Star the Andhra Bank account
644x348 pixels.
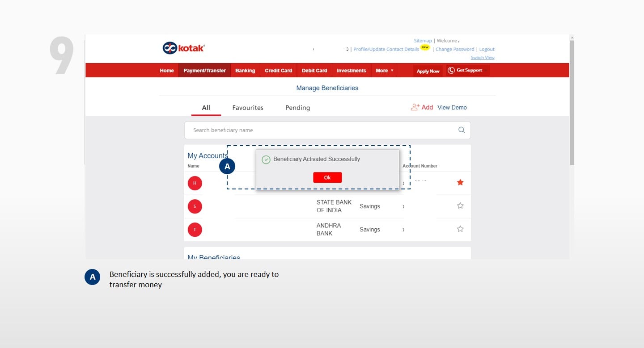point(460,229)
